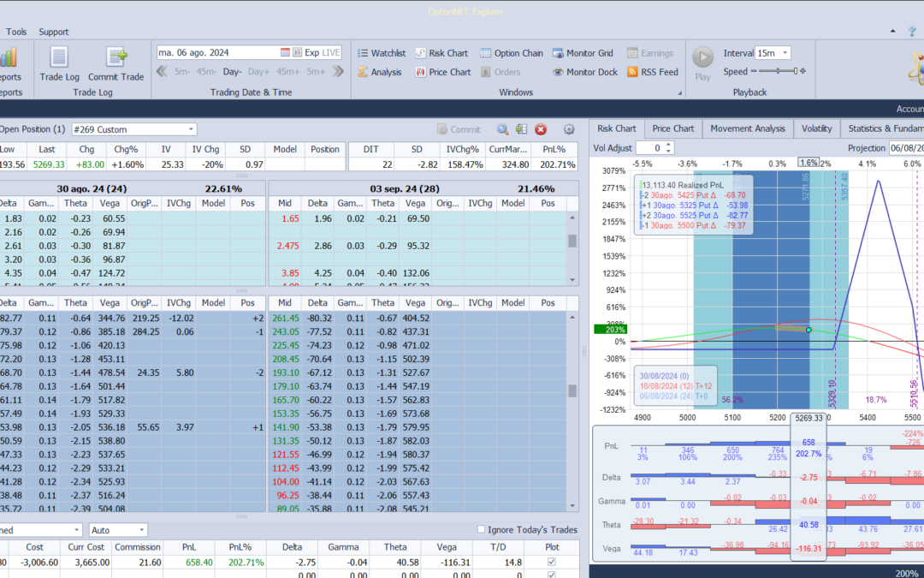Click the help question mark icon

point(913,32)
